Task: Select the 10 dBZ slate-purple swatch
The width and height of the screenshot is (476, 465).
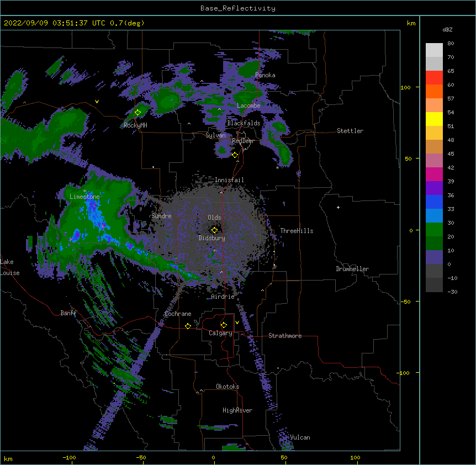Action: (x=434, y=257)
